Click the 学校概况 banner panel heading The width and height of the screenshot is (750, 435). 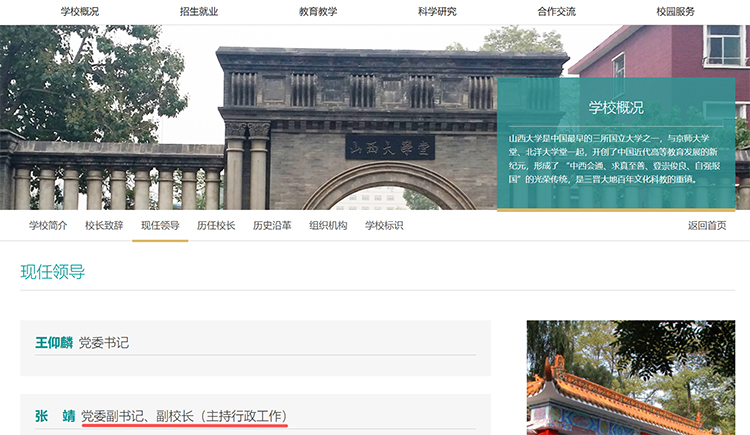tap(616, 108)
